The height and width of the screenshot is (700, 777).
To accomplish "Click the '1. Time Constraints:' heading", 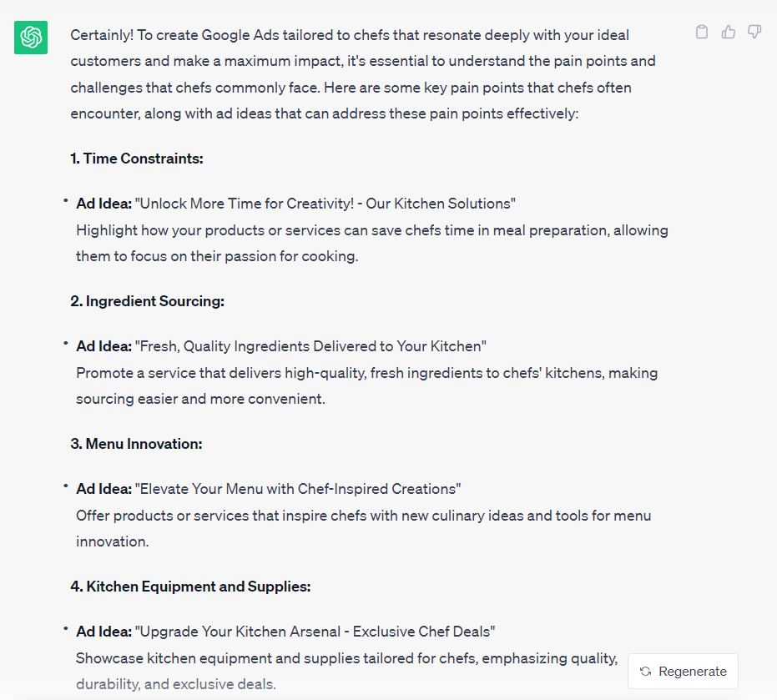I will [x=137, y=159].
